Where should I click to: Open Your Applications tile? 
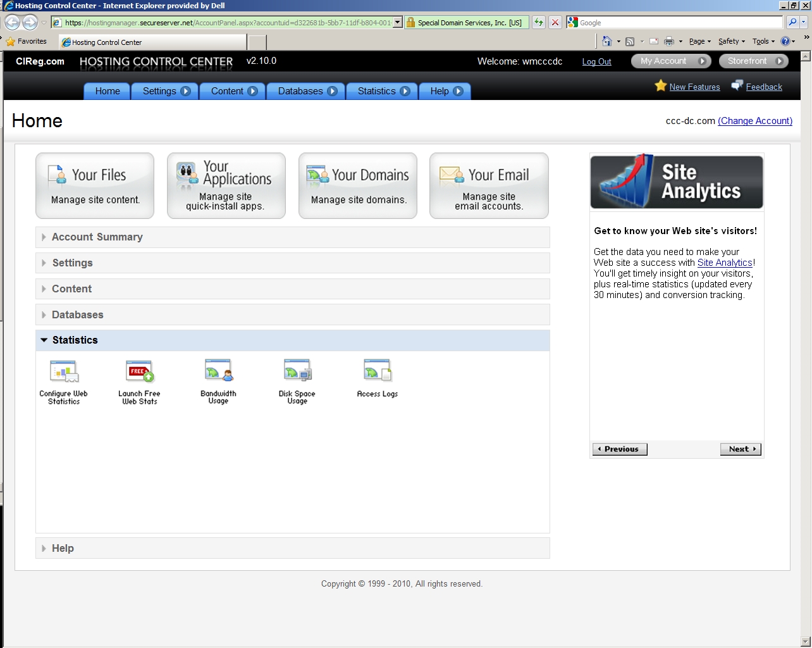click(226, 186)
